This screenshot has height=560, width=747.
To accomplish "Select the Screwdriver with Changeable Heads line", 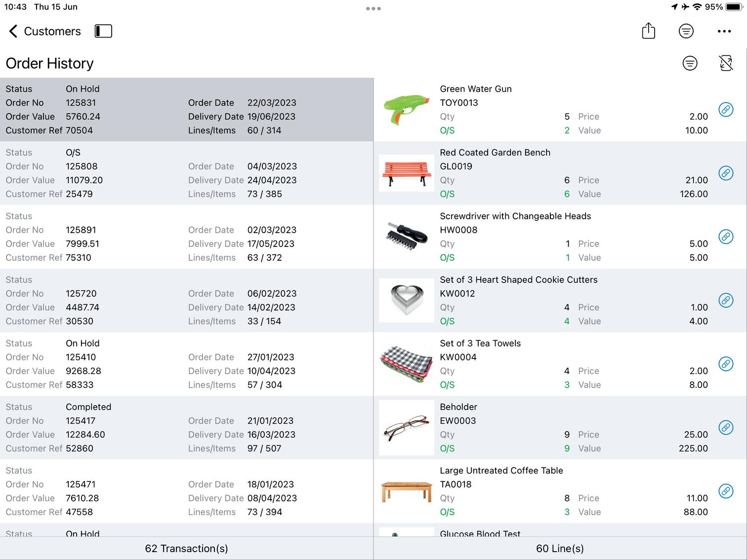I will coord(543,237).
